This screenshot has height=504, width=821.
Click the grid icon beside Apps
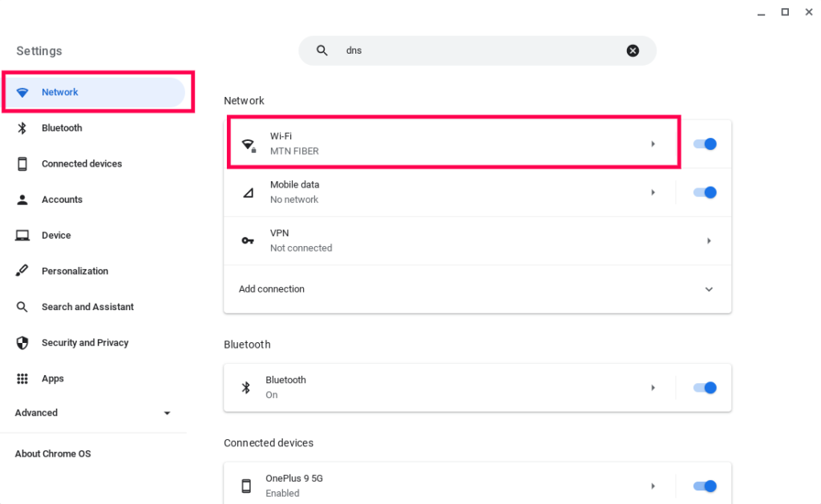coord(22,378)
